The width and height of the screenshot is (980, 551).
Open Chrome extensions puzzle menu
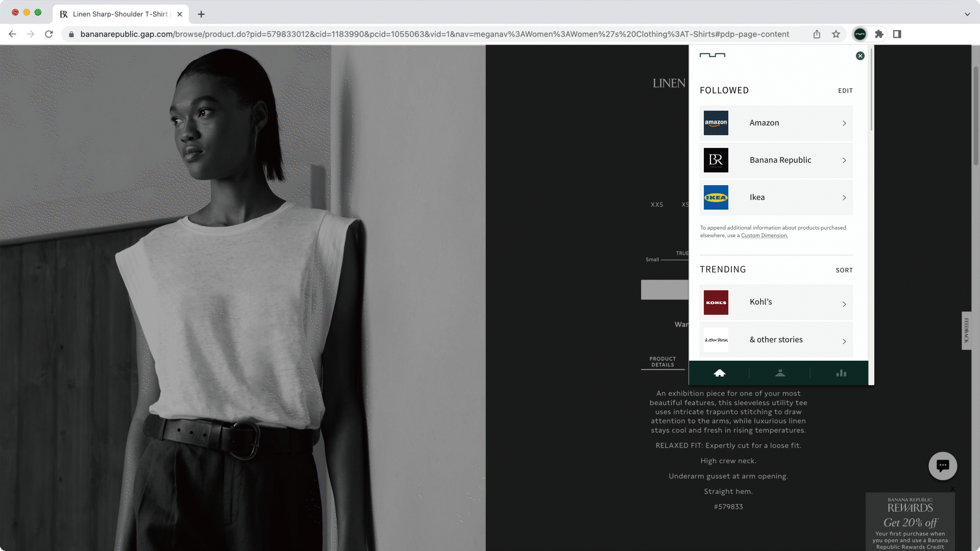pos(879,34)
